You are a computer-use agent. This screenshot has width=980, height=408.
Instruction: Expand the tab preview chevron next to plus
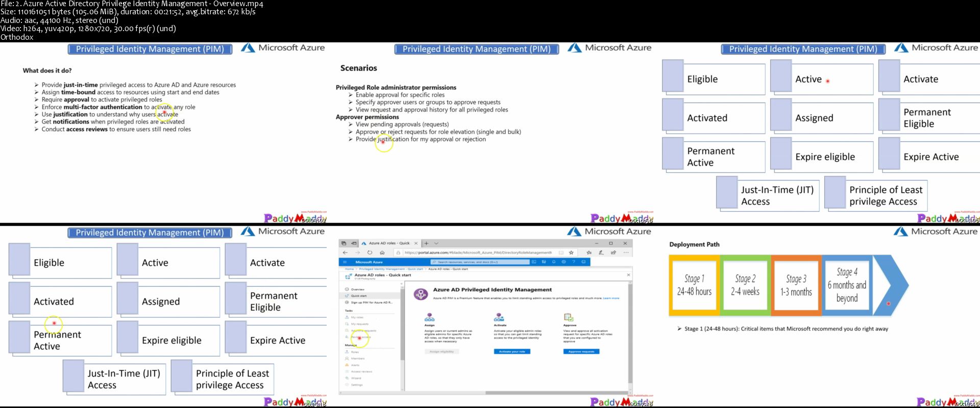pos(436,243)
